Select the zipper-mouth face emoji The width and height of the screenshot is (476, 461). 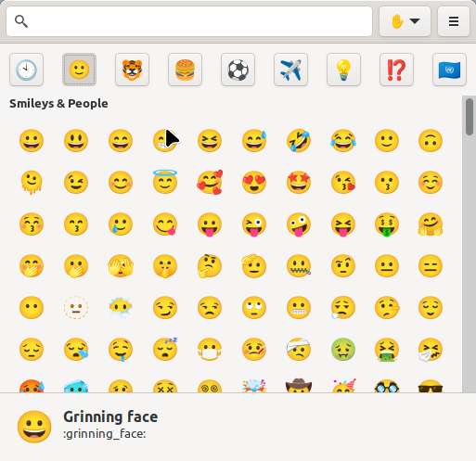coord(298,266)
